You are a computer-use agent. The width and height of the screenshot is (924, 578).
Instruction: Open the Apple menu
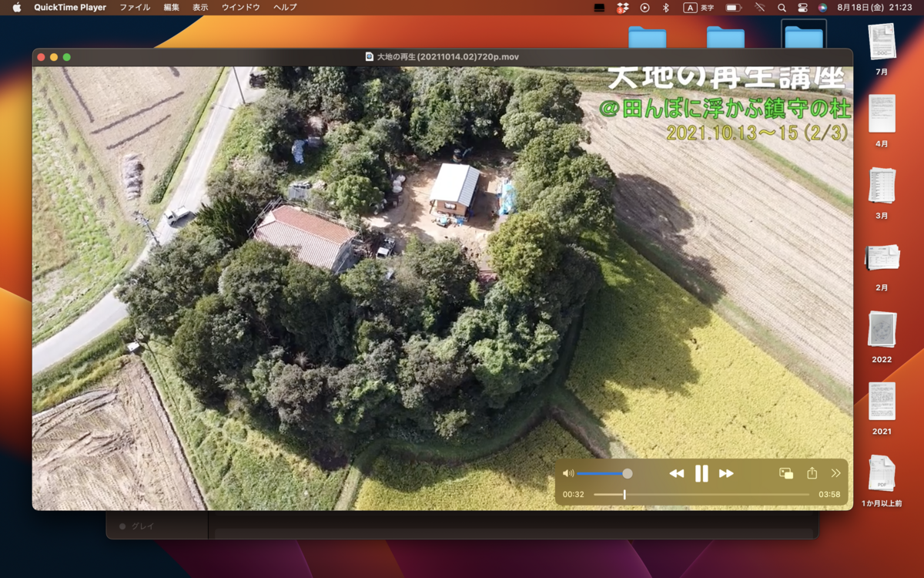(x=17, y=7)
